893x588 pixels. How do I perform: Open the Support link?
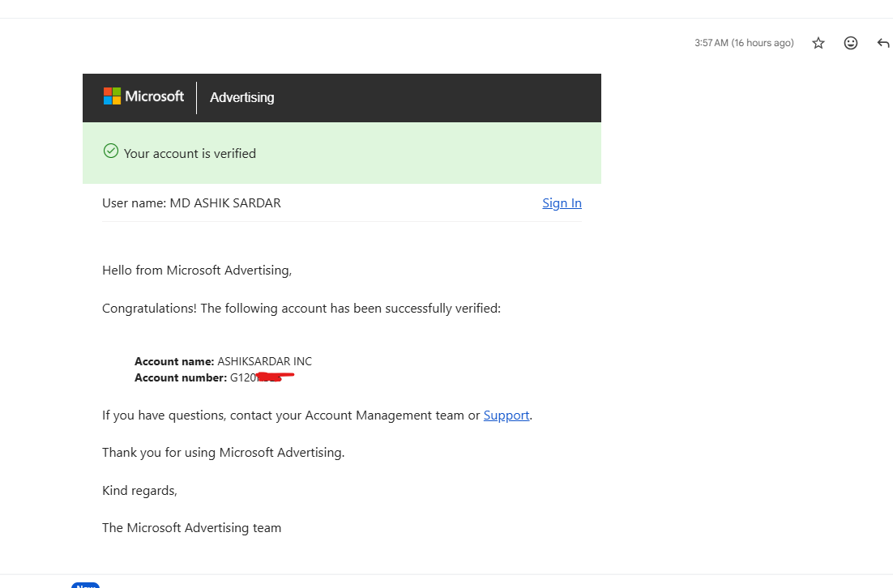pyautogui.click(x=506, y=415)
